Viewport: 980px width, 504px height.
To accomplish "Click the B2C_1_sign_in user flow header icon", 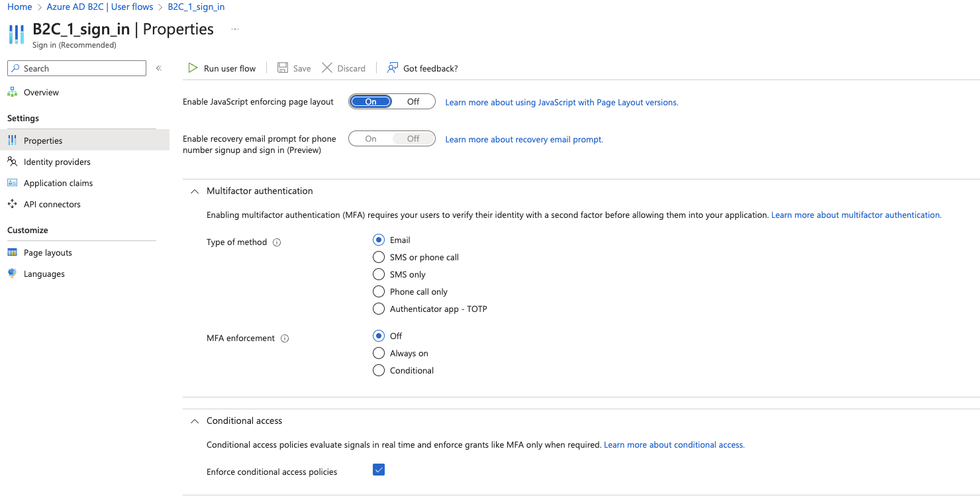I will (x=17, y=34).
